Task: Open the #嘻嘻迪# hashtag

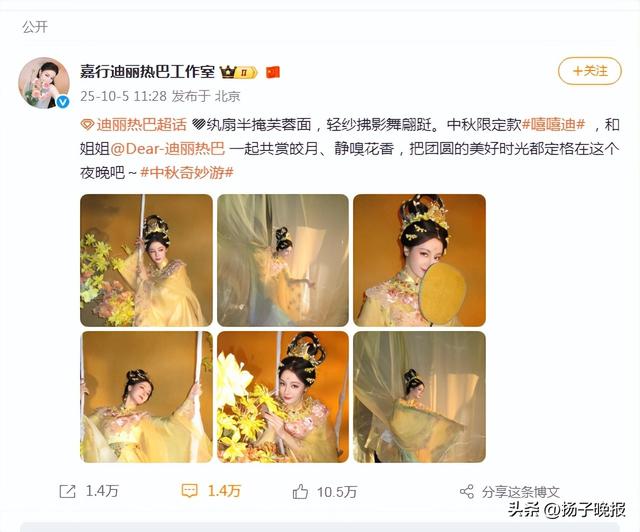Action: click(x=554, y=125)
